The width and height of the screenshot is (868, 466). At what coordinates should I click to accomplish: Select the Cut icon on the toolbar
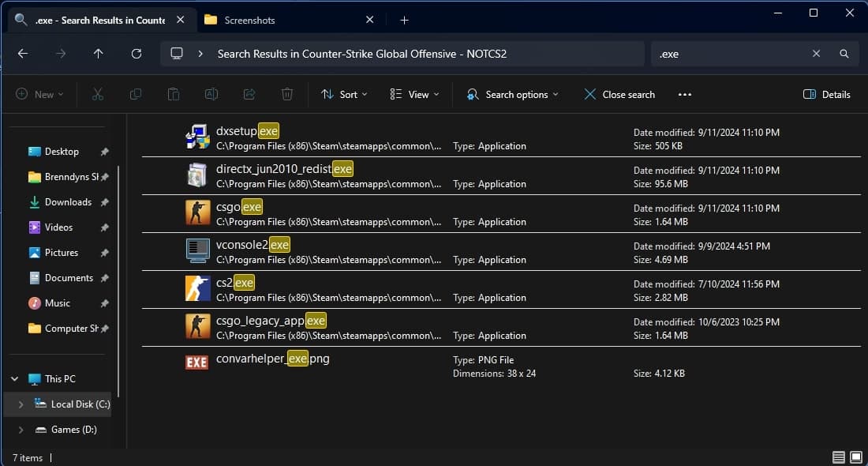pos(97,94)
